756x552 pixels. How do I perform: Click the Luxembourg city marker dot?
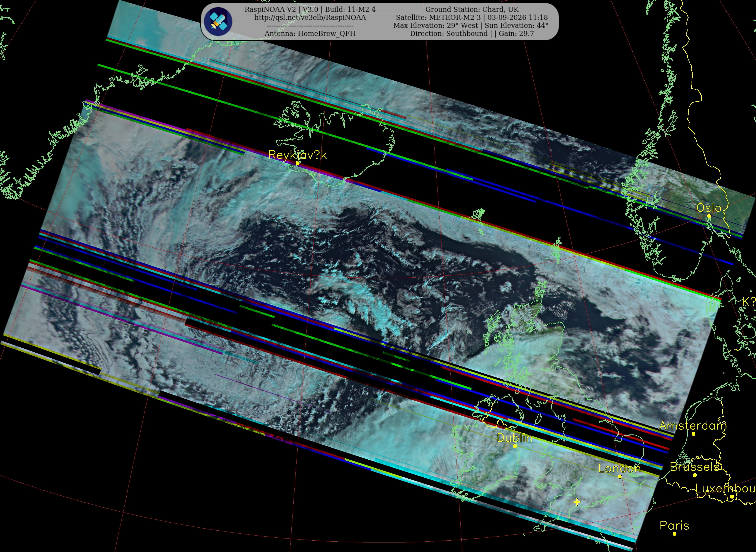click(732, 497)
